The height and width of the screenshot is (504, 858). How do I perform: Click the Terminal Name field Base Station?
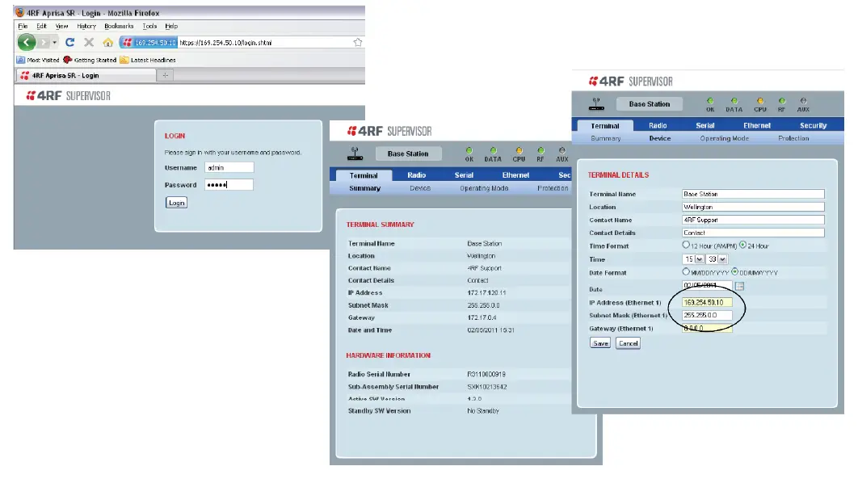click(x=753, y=194)
